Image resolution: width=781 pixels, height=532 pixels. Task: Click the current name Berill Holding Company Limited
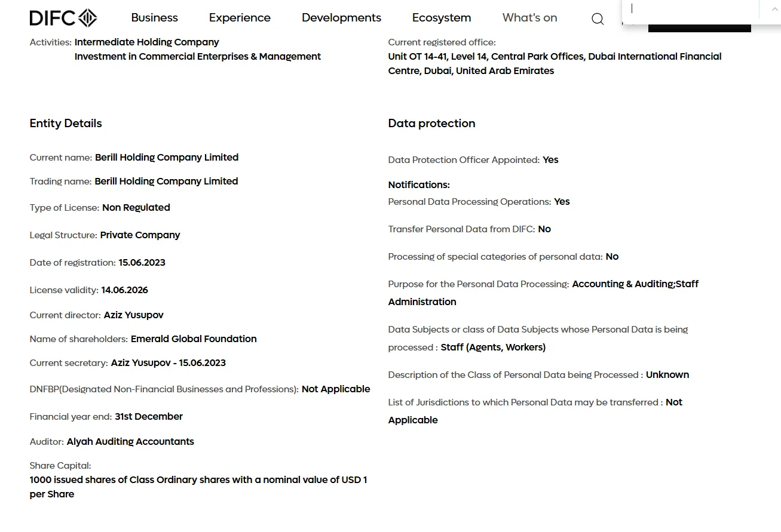pos(167,158)
